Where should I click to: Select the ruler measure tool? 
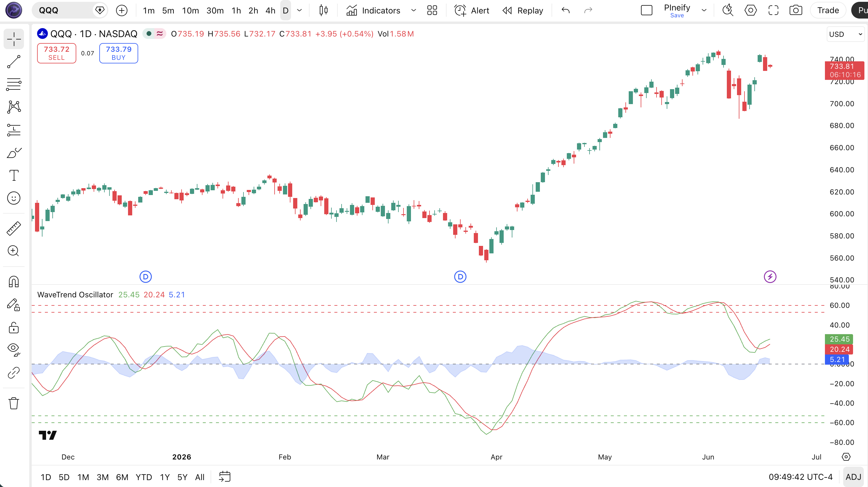tap(14, 229)
